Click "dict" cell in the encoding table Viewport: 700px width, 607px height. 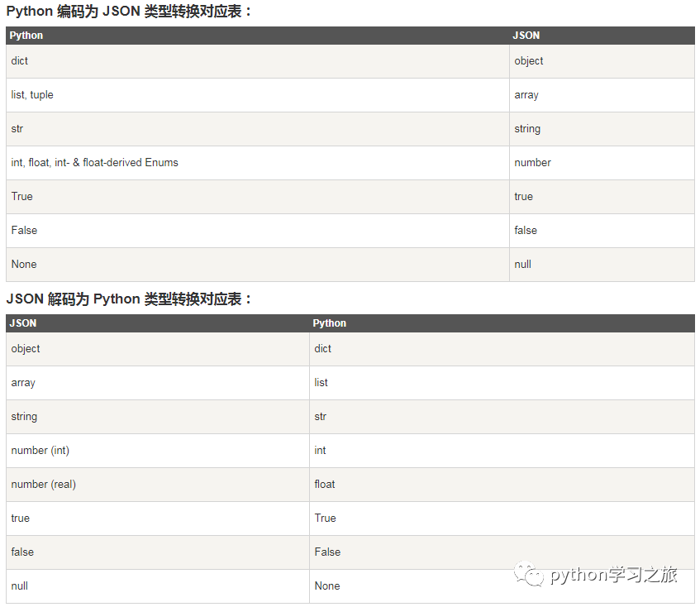coord(258,61)
